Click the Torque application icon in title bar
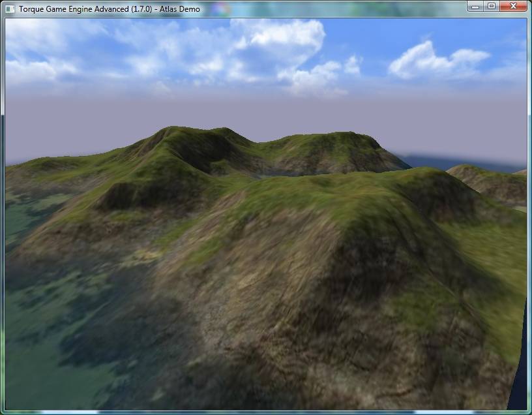 [9, 9]
